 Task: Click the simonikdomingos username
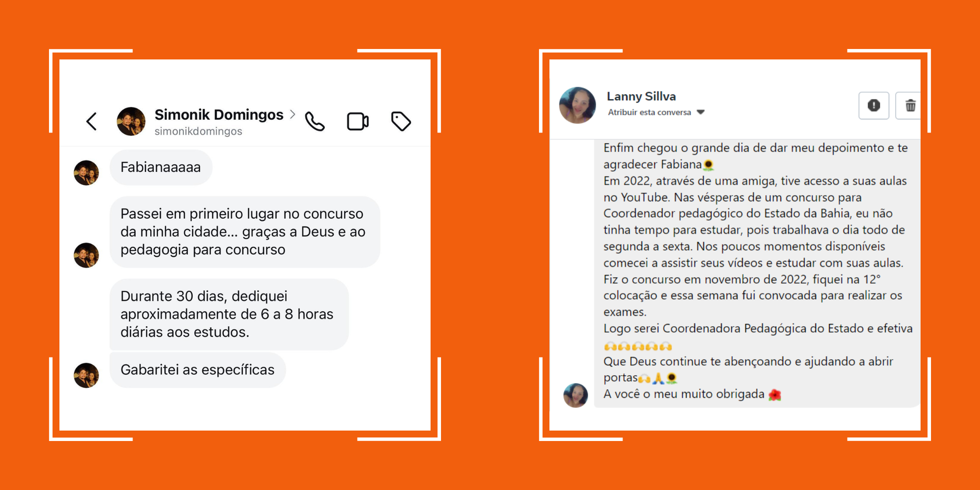pyautogui.click(x=198, y=131)
